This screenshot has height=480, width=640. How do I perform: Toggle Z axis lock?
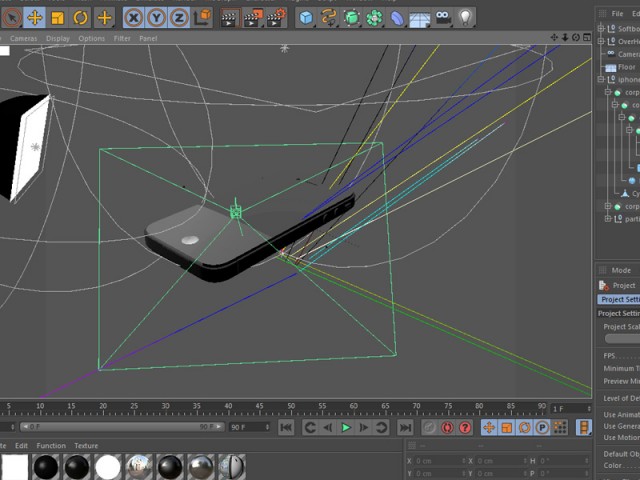tap(179, 18)
